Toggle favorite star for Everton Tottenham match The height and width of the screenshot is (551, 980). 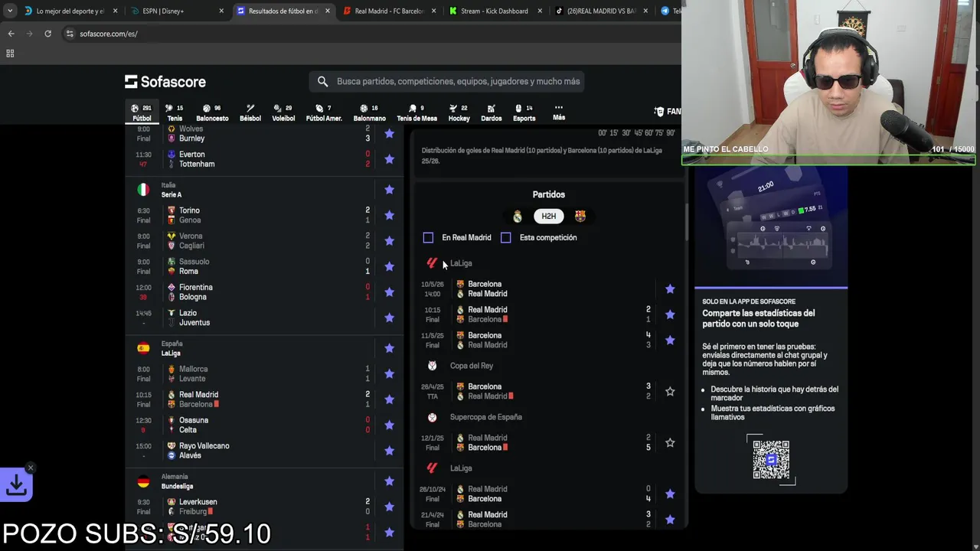tap(389, 159)
